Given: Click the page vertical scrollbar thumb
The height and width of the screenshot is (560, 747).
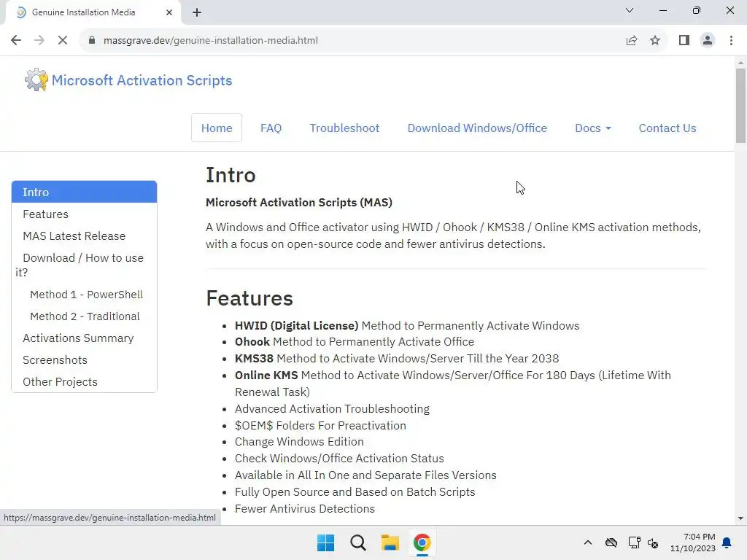Looking at the screenshot, I should tap(740, 106).
